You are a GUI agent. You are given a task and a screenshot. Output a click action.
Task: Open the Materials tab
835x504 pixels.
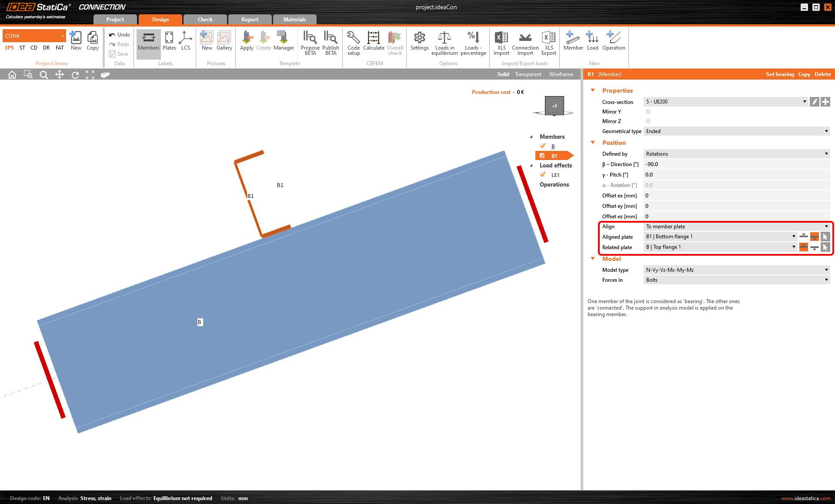[294, 20]
